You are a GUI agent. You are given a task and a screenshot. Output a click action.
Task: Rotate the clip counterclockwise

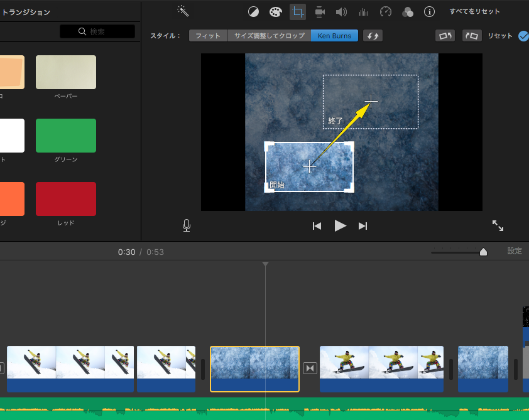(445, 36)
